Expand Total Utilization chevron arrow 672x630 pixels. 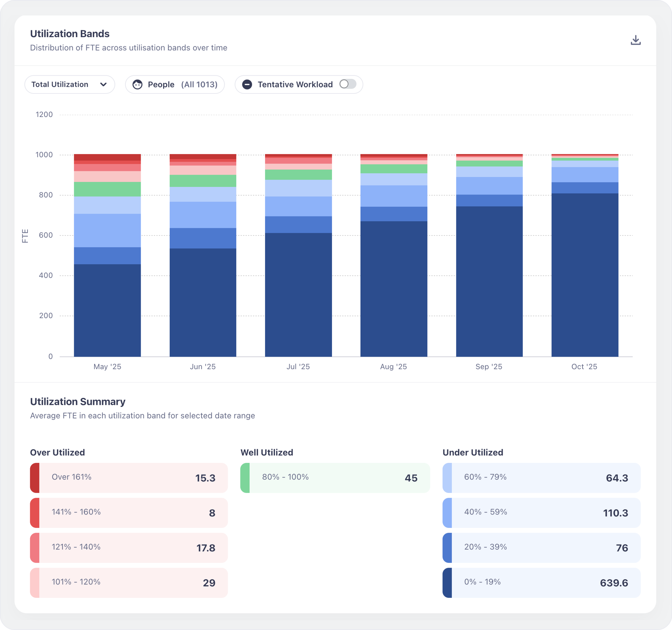(x=103, y=84)
